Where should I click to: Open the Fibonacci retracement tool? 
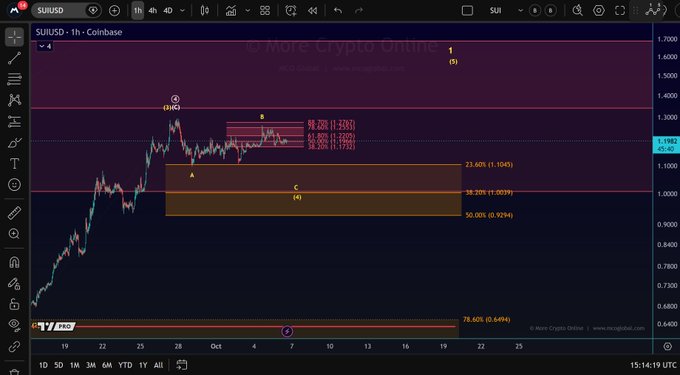14,79
